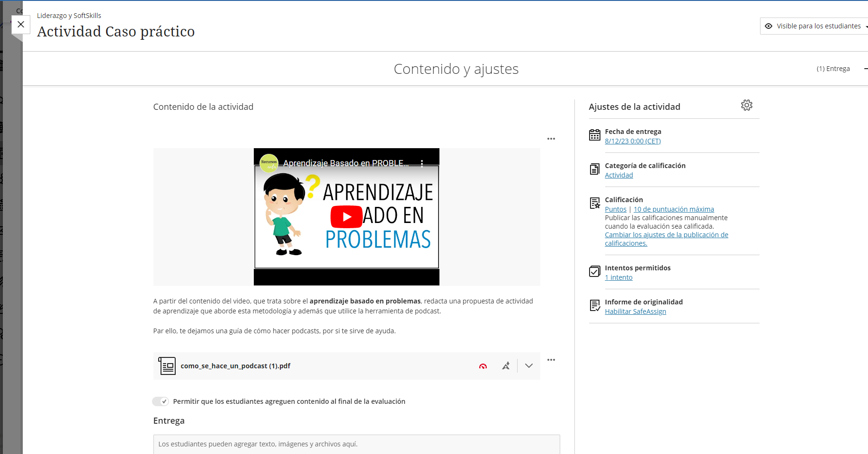Screen dimensions: 868x454
Task: Click the Puntos grading link
Action: [616, 209]
